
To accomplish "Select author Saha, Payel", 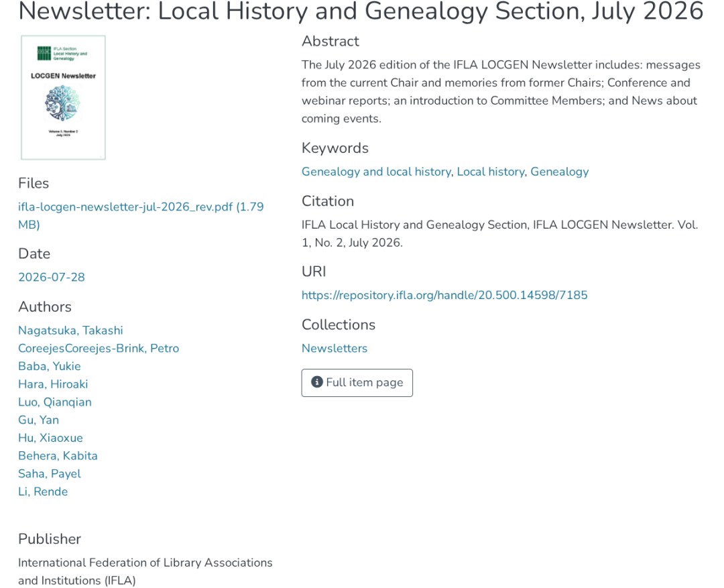I will coord(50,474).
